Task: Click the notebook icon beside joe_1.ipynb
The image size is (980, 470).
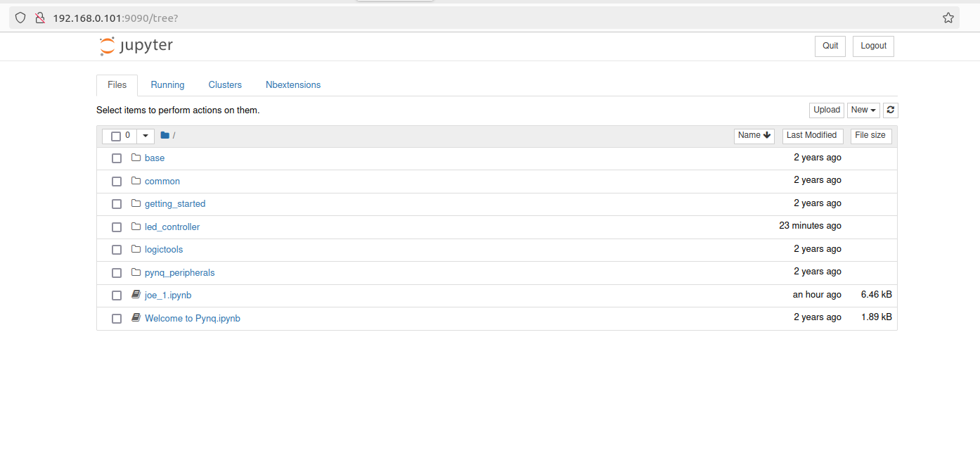Action: 136,295
